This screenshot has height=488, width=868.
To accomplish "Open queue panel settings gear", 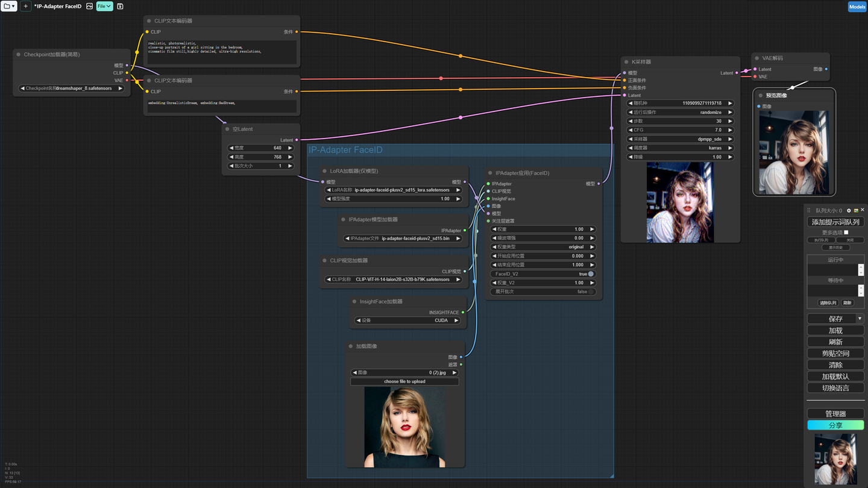I will (849, 210).
